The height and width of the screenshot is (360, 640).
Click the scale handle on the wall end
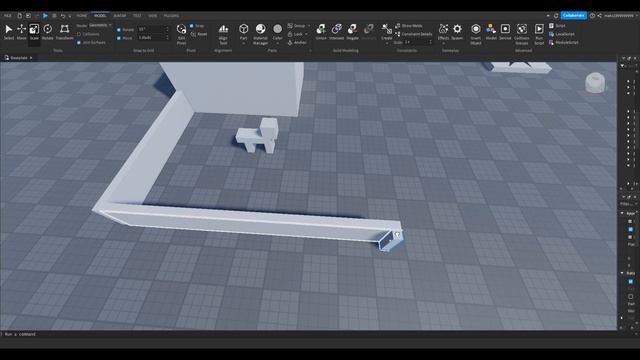tap(397, 235)
